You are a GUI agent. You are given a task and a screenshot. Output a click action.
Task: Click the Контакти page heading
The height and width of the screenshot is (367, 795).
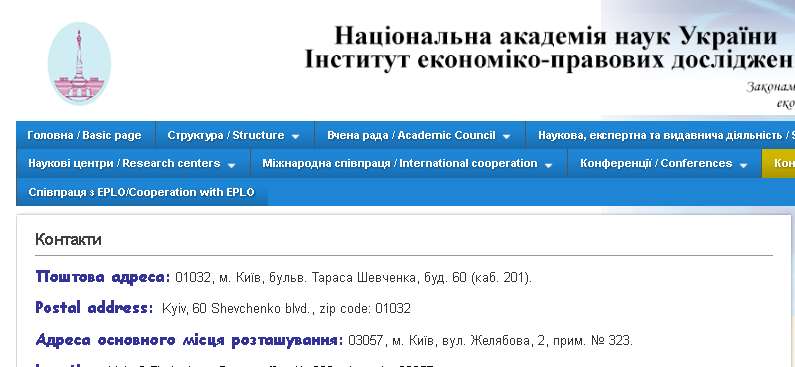pos(68,239)
